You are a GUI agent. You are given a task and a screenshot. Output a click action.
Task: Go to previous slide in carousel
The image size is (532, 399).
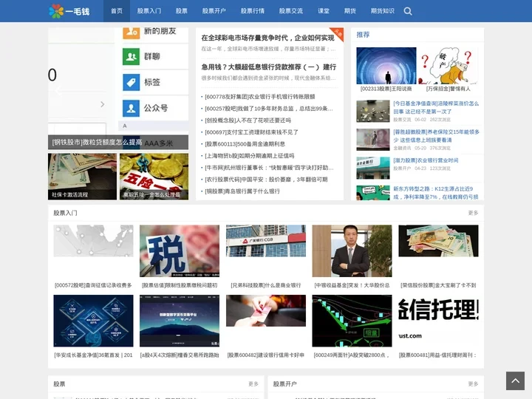coord(59,91)
